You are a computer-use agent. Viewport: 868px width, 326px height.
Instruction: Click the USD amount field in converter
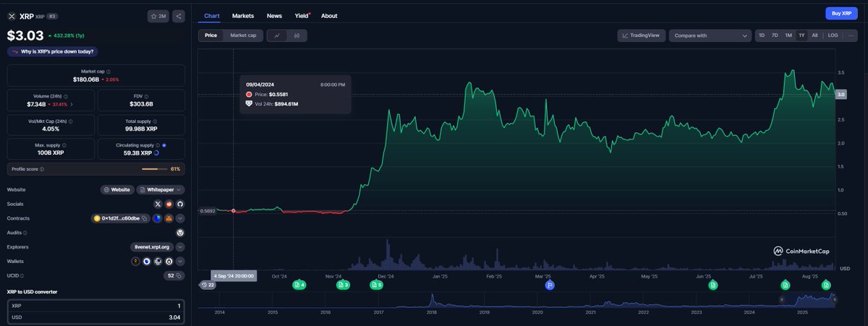pyautogui.click(x=95, y=317)
